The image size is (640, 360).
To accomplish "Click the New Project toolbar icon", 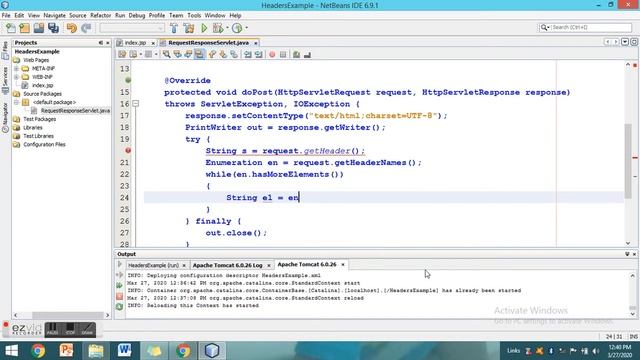I will click(x=24, y=28).
